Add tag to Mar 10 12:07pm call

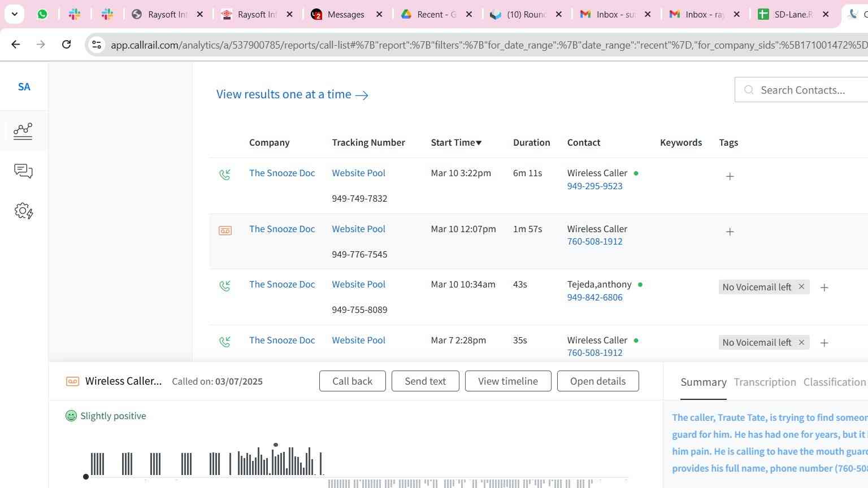tap(730, 232)
